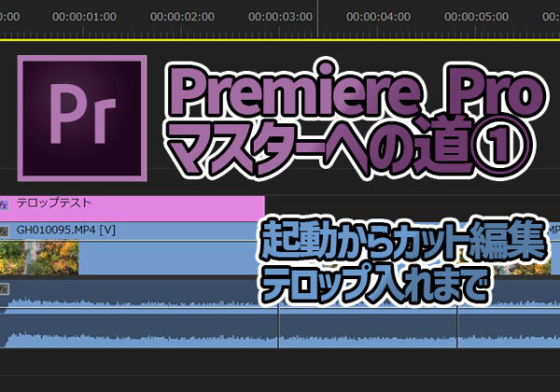Image resolution: width=560 pixels, height=392 pixels.
Task: Click the 00:00:04:00 mark on the time ruler
Action: tap(378, 17)
